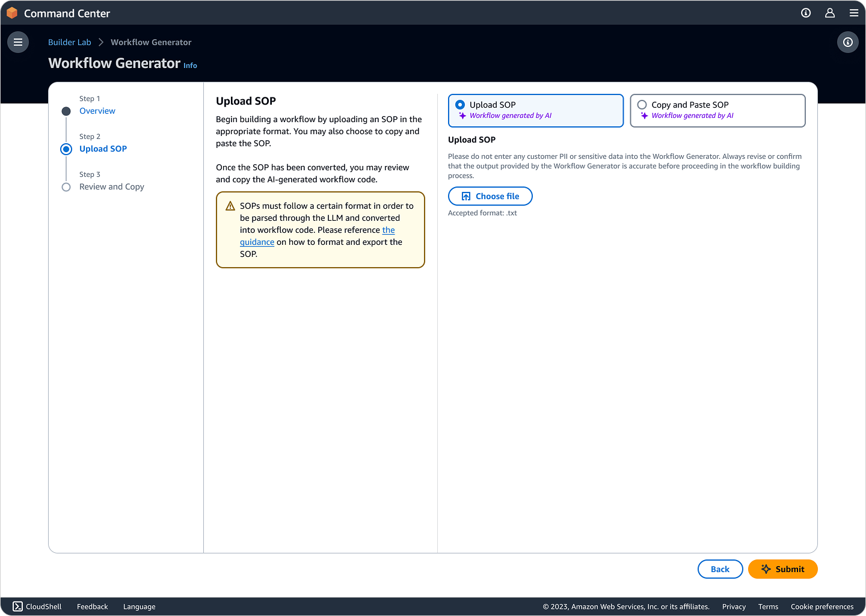Viewport: 866px width, 616px height.
Task: Open Feedback in the footer bar
Action: coord(92,606)
